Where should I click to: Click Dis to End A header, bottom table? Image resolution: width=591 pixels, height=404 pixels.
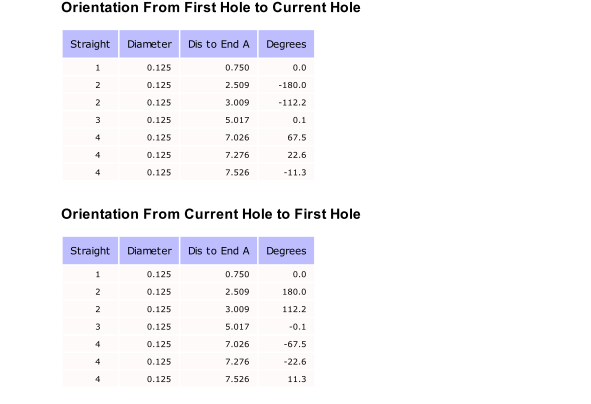click(x=219, y=251)
